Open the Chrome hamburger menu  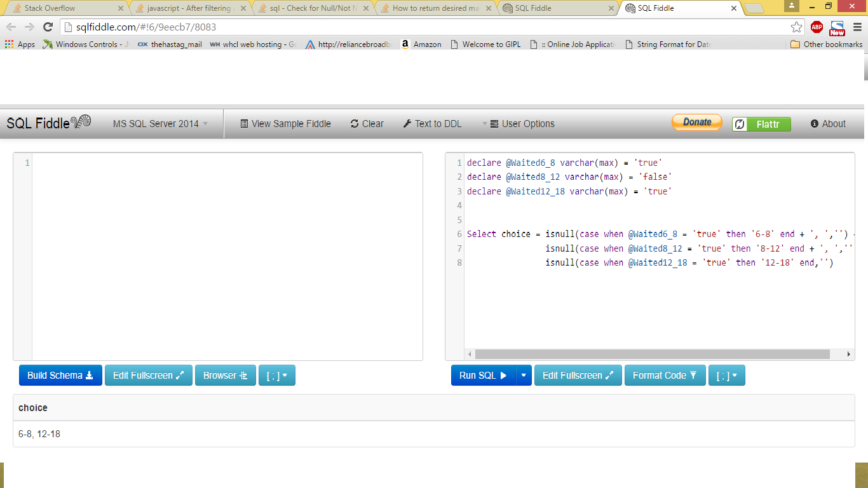point(857,27)
